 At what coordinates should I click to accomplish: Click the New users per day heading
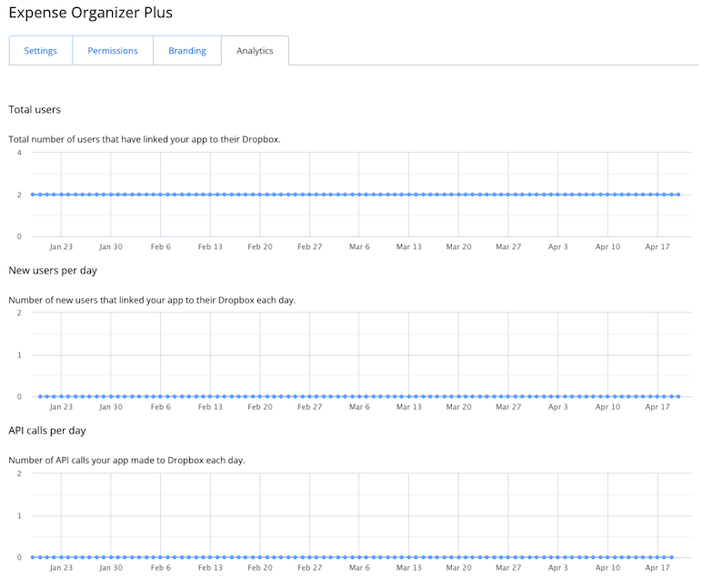point(53,271)
